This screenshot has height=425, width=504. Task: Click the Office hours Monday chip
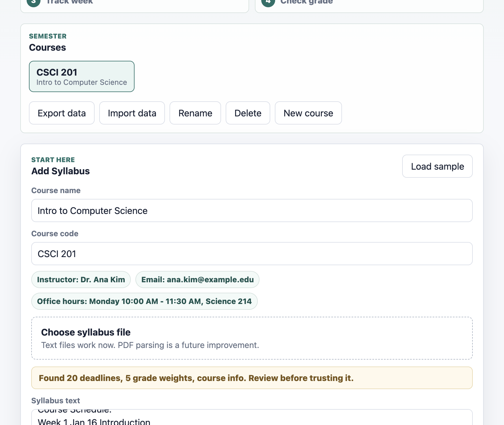click(144, 301)
